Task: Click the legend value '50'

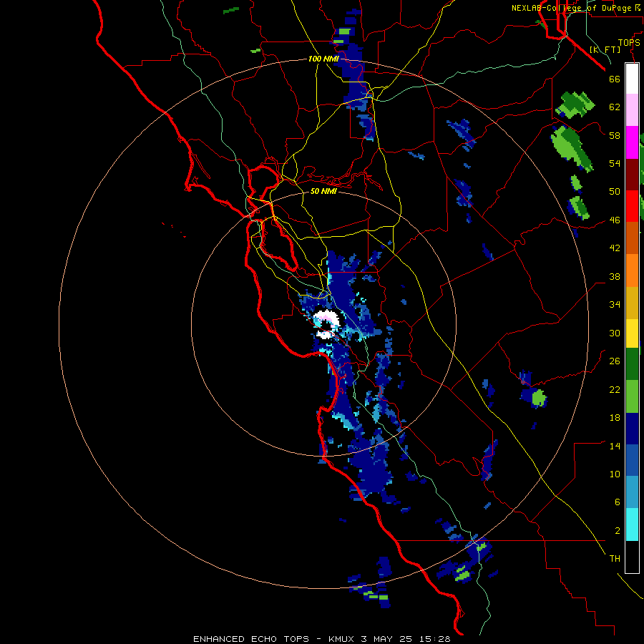Action: [x=615, y=191]
